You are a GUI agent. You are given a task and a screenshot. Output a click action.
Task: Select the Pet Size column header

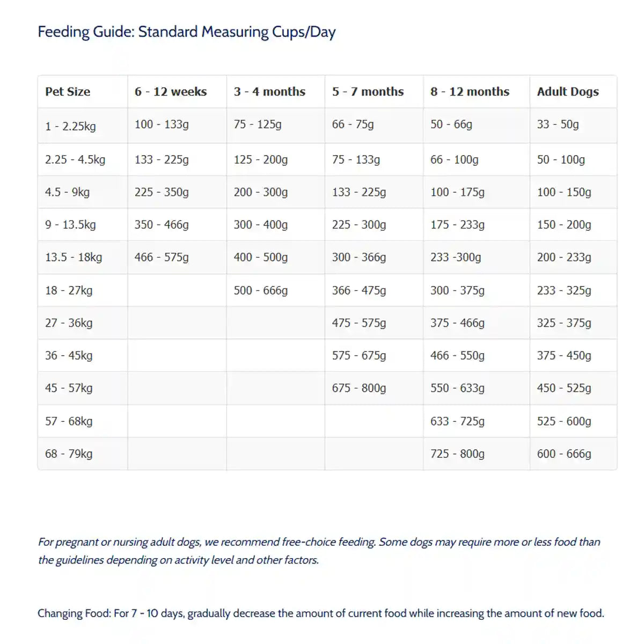click(68, 92)
